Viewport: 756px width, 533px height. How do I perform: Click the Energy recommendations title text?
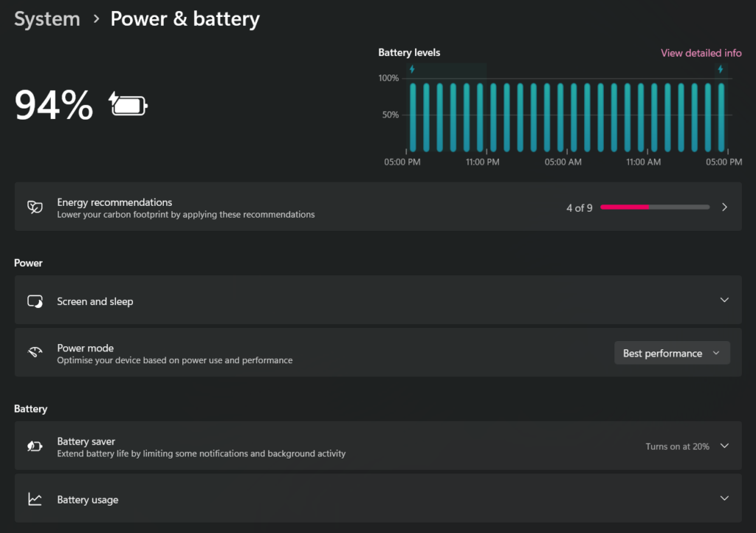114,202
